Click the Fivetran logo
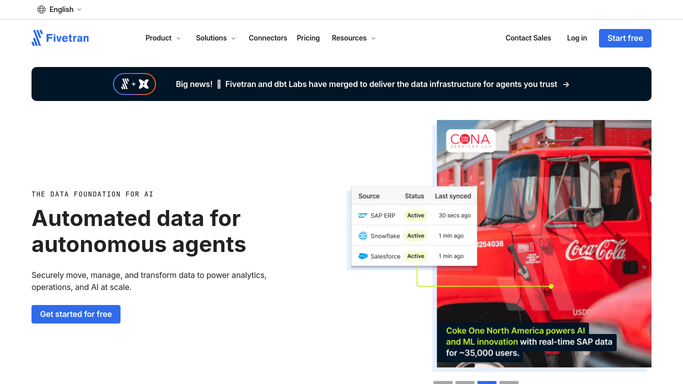 (60, 38)
